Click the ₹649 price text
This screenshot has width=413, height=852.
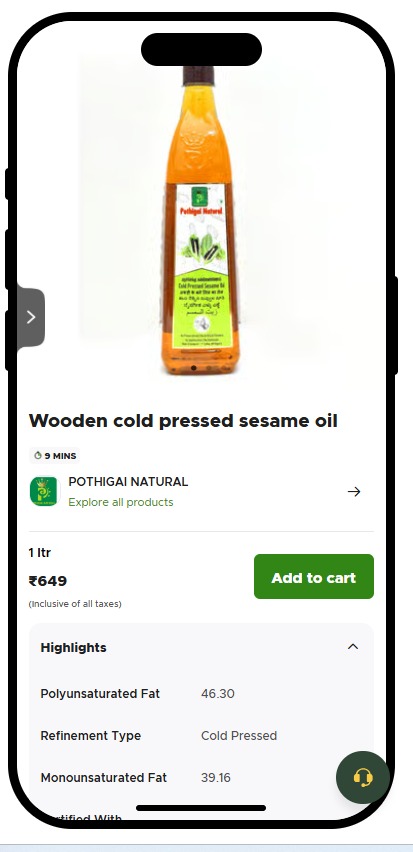[x=48, y=581]
